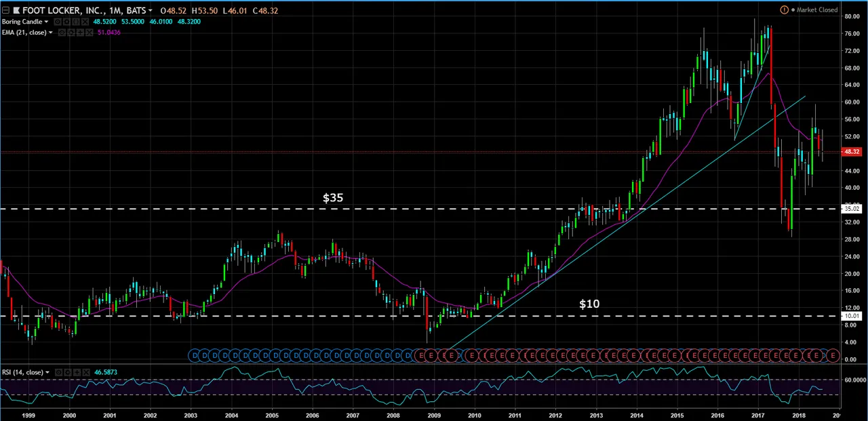Image resolution: width=868 pixels, height=421 pixels.
Task: Click the close value C48.32 in header
Action: pyautogui.click(x=265, y=11)
